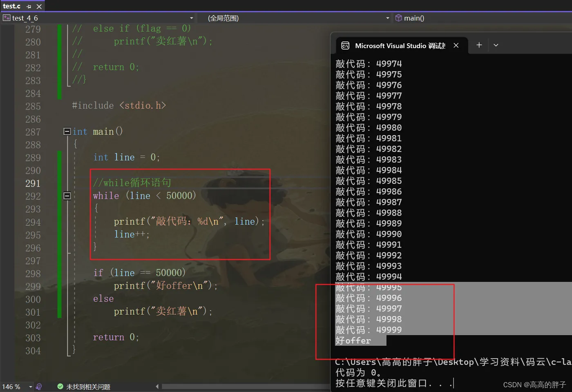The image size is (572, 392).
Task: Click the printf line with %d on line 294
Action: (190, 221)
